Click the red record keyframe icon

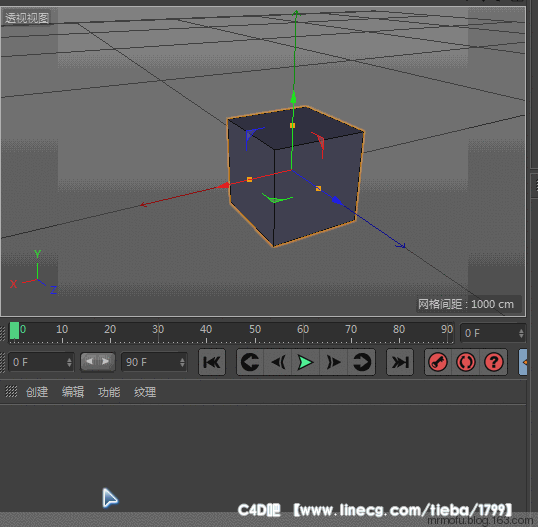click(438, 362)
